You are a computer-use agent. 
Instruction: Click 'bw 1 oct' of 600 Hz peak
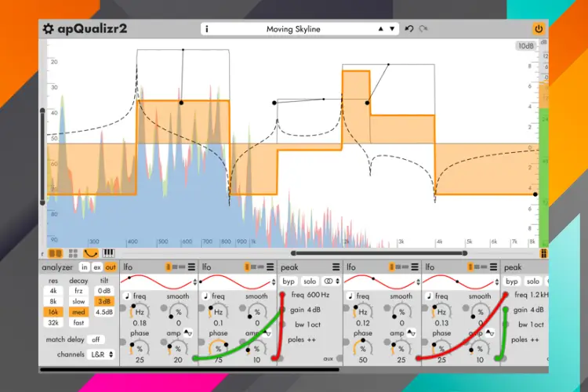click(307, 325)
